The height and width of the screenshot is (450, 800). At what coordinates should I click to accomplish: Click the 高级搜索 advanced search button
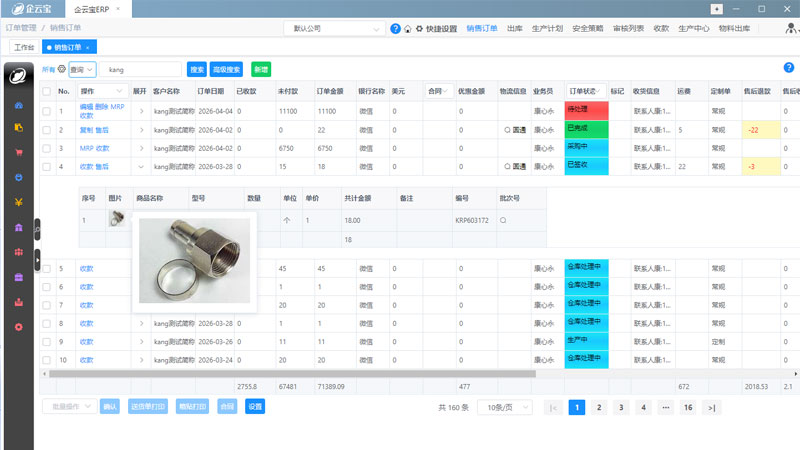click(x=226, y=69)
